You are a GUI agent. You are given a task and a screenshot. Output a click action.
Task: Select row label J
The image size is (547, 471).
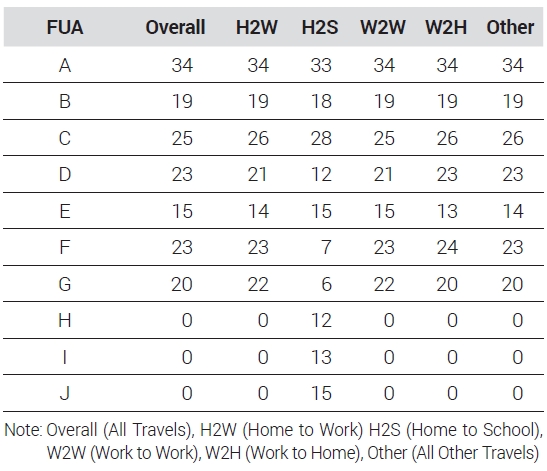click(x=65, y=393)
